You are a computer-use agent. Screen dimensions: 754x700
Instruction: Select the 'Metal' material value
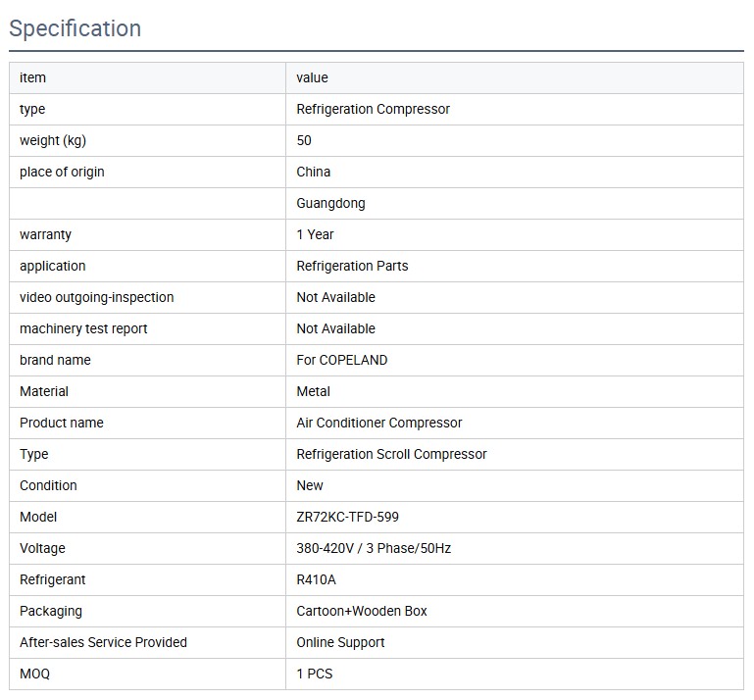pyautogui.click(x=313, y=391)
